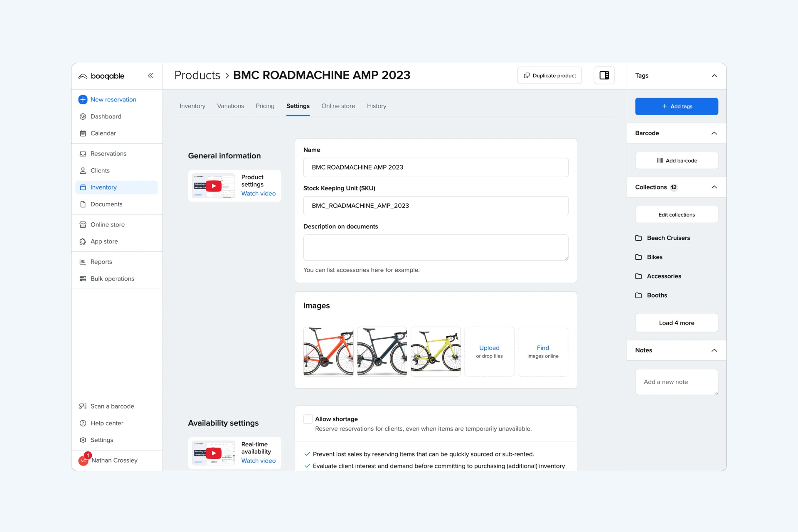Click Upload or drop files tile
Image resolution: width=798 pixels, height=532 pixels.
tap(489, 352)
